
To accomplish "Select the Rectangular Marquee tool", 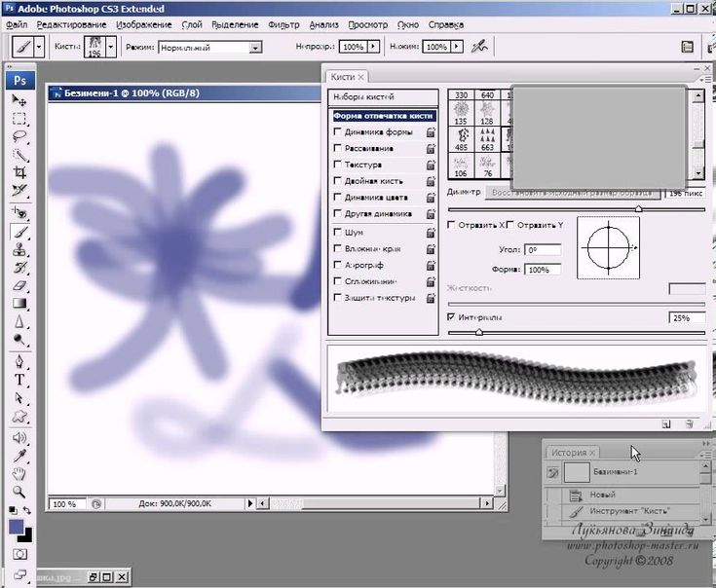I will (19, 119).
